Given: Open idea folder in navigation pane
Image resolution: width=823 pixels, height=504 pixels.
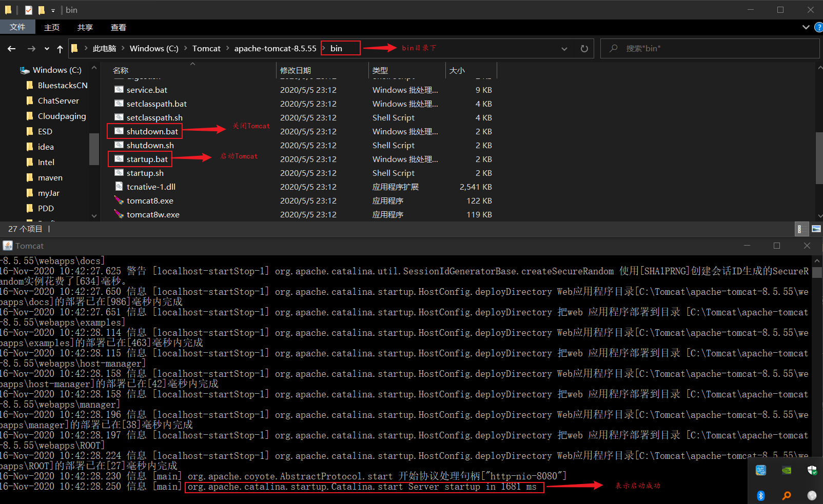Looking at the screenshot, I should (46, 147).
